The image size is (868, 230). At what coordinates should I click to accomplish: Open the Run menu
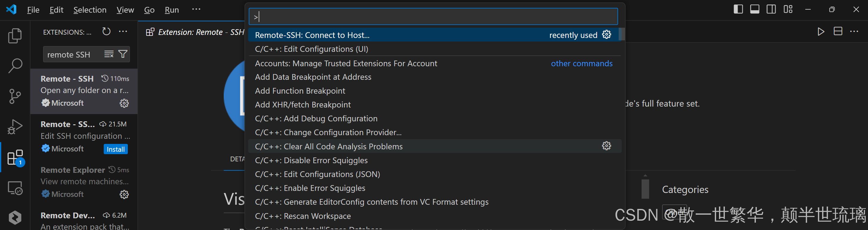pos(172,10)
